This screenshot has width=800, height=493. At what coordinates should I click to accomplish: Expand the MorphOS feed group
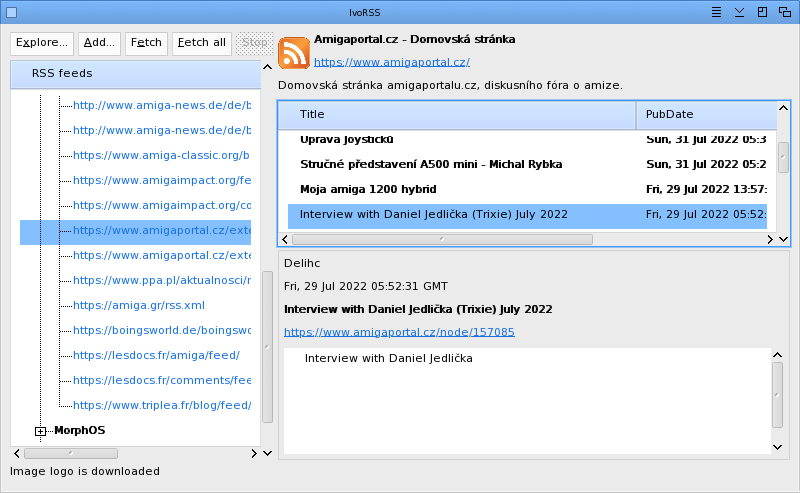(x=41, y=431)
